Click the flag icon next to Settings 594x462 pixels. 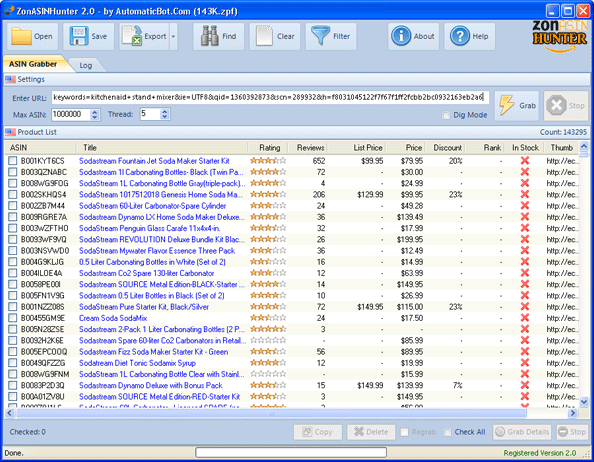(x=10, y=80)
